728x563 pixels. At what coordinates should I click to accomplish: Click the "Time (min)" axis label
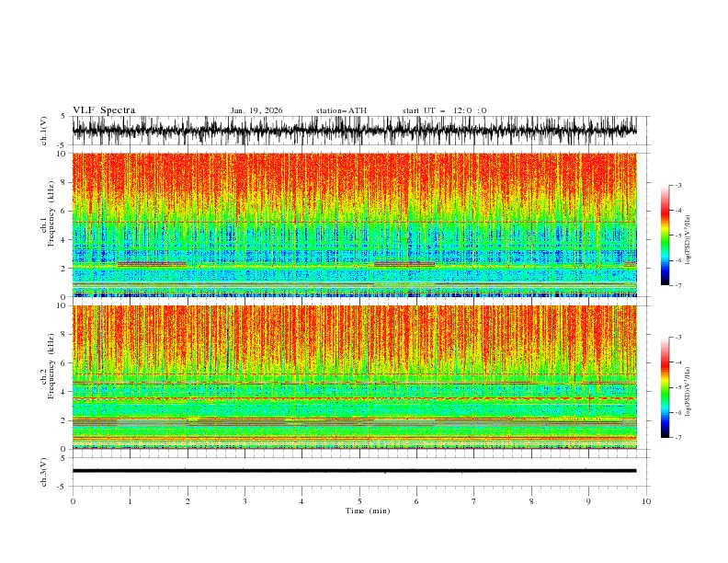pyautogui.click(x=368, y=511)
